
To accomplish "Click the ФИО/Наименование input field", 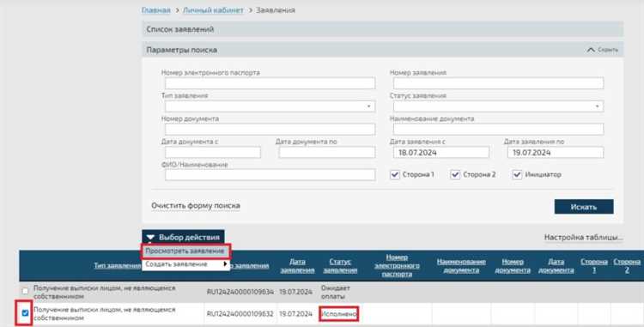I will point(270,175).
